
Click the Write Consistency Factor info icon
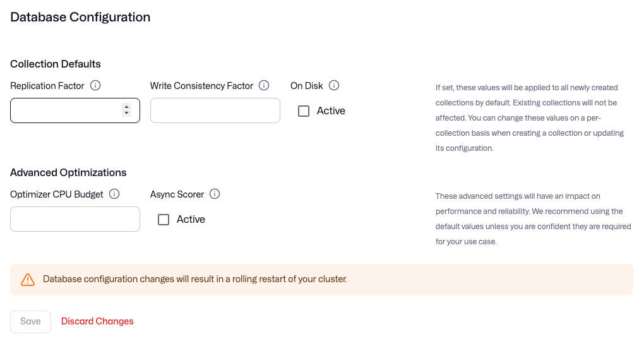point(264,86)
